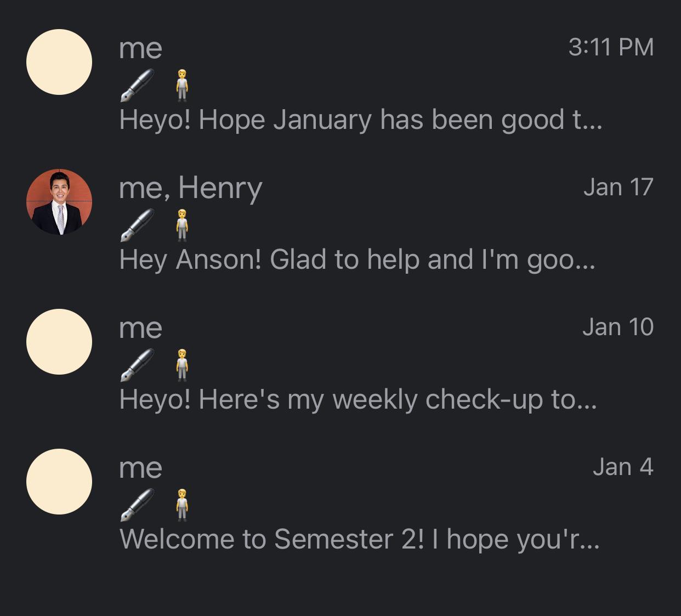Open the "Welcome to Semester 2!" email

pyautogui.click(x=359, y=539)
